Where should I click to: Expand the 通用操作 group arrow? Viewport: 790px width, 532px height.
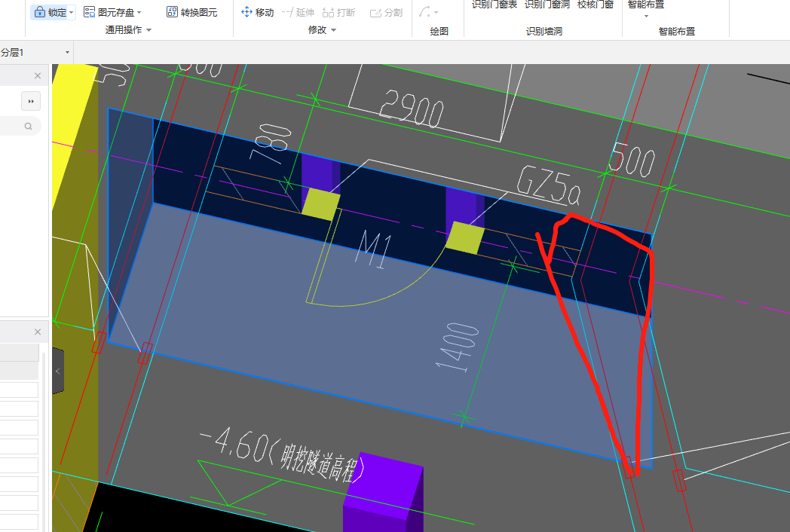149,30
